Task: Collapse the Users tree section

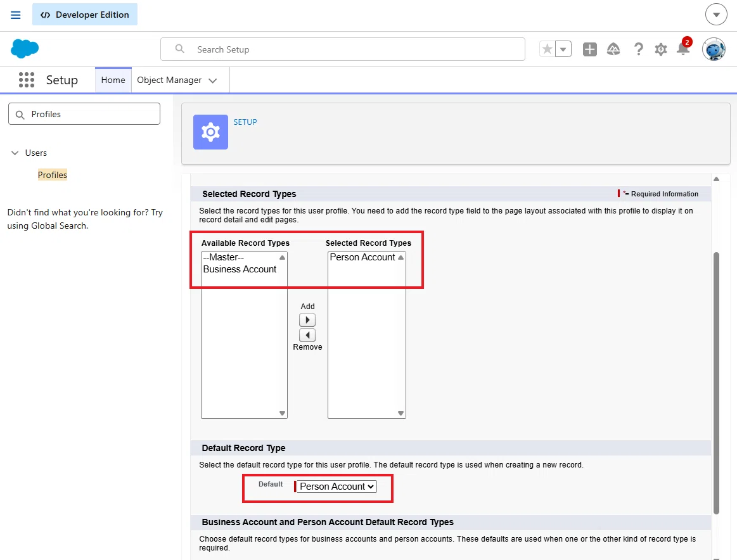Action: coord(15,153)
